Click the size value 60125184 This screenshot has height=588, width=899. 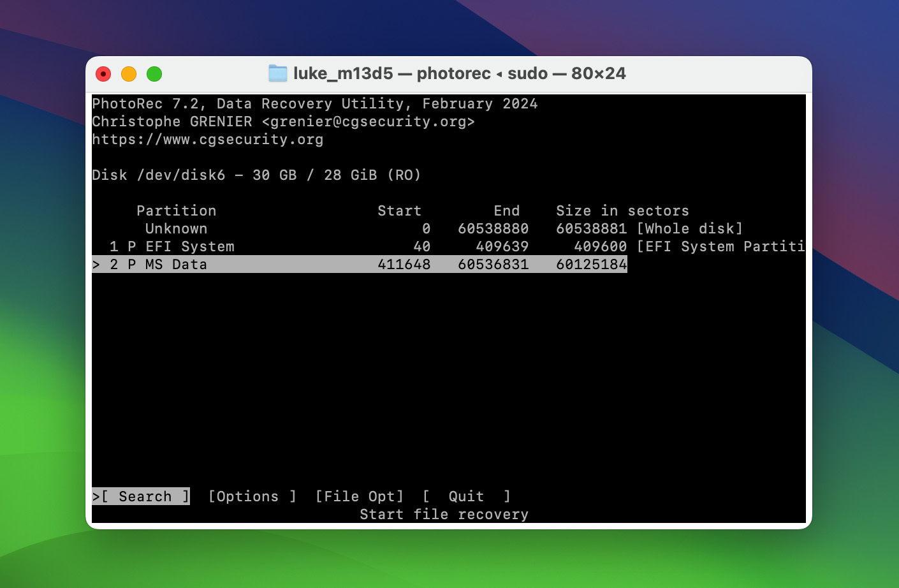point(592,264)
